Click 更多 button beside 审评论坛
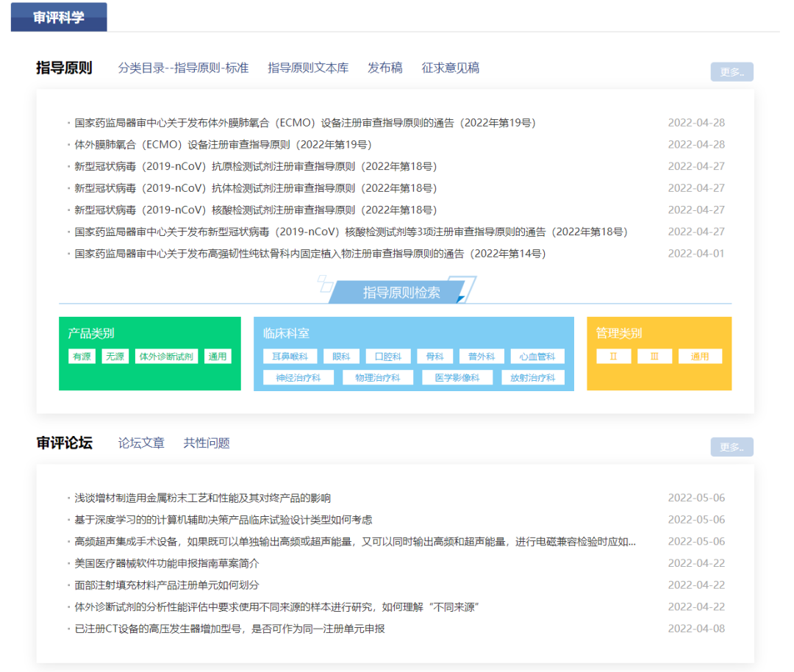 [732, 447]
